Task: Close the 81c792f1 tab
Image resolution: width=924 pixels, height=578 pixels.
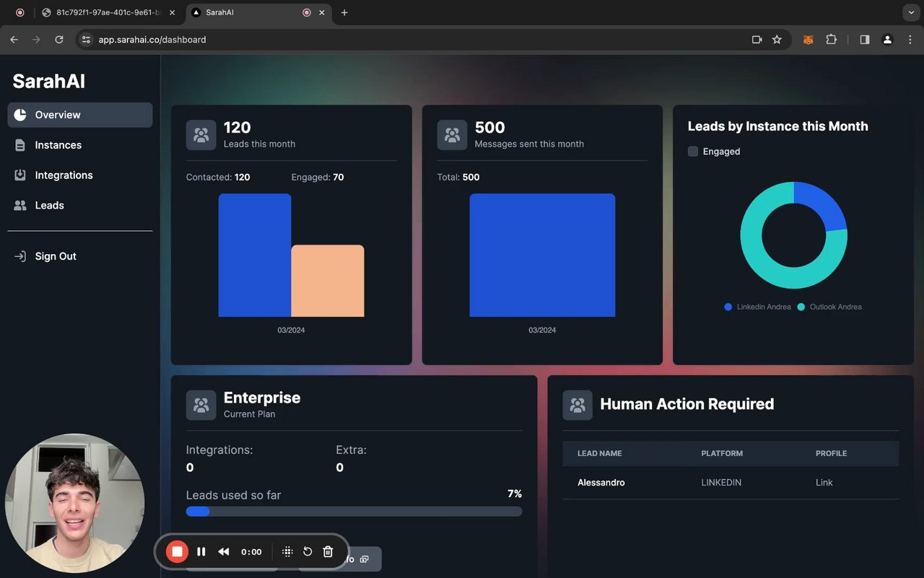Action: pos(172,12)
